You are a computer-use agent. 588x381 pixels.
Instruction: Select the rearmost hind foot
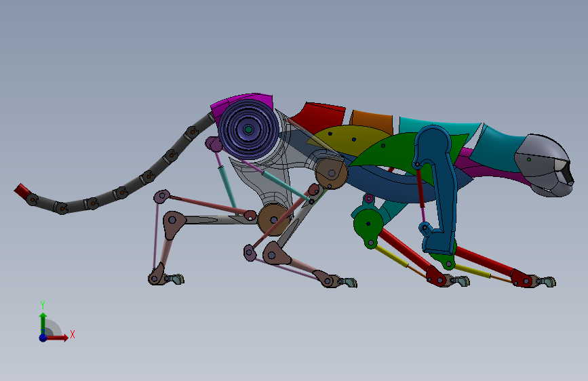[x=165, y=278]
